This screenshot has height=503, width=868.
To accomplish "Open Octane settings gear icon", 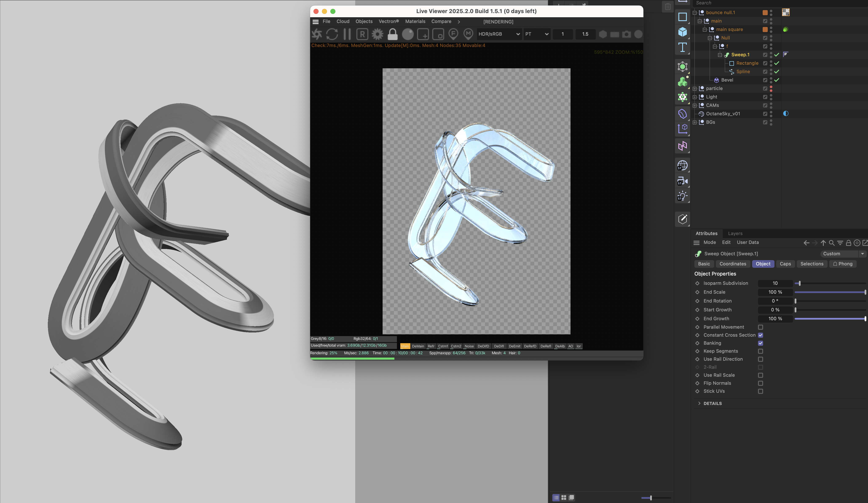I will pos(378,34).
